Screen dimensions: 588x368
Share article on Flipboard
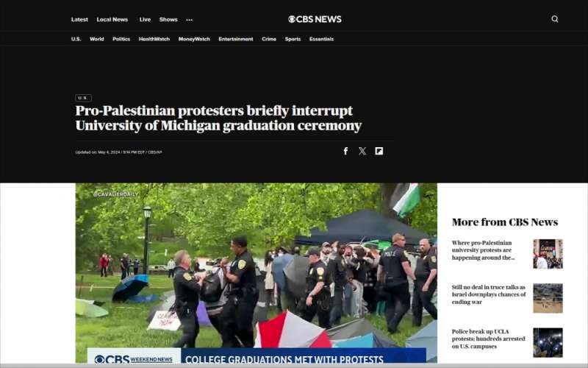click(379, 151)
